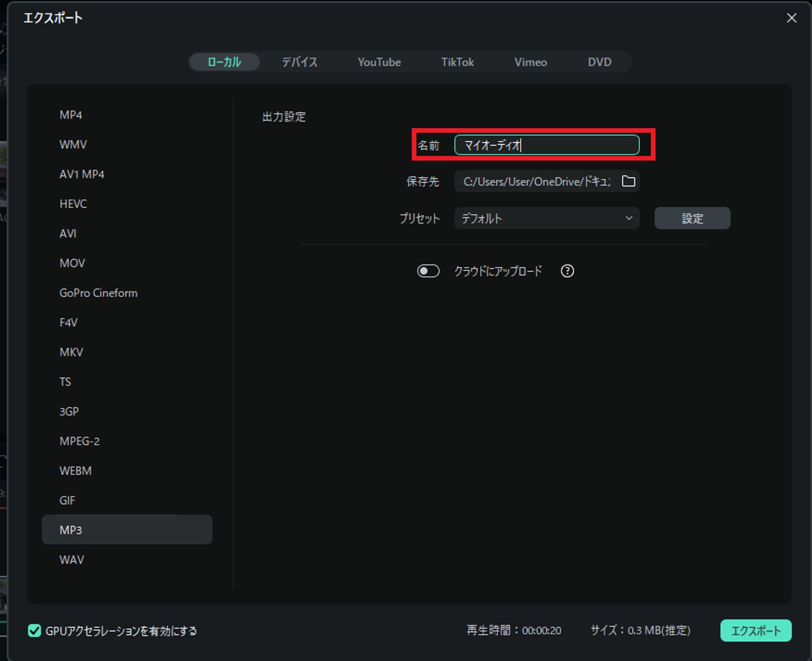Pick the GIF format option
Viewport: 812px width, 661px height.
67,501
